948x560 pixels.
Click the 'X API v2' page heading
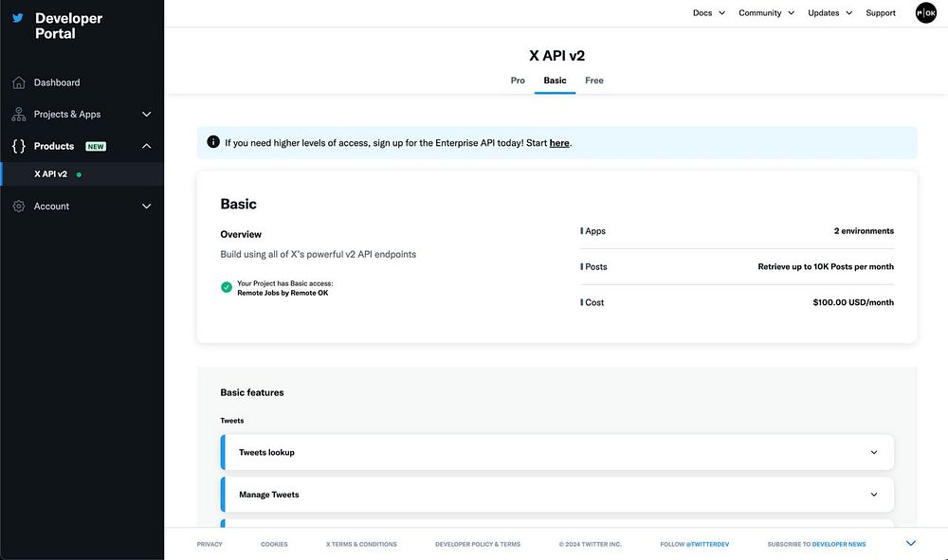pyautogui.click(x=556, y=56)
